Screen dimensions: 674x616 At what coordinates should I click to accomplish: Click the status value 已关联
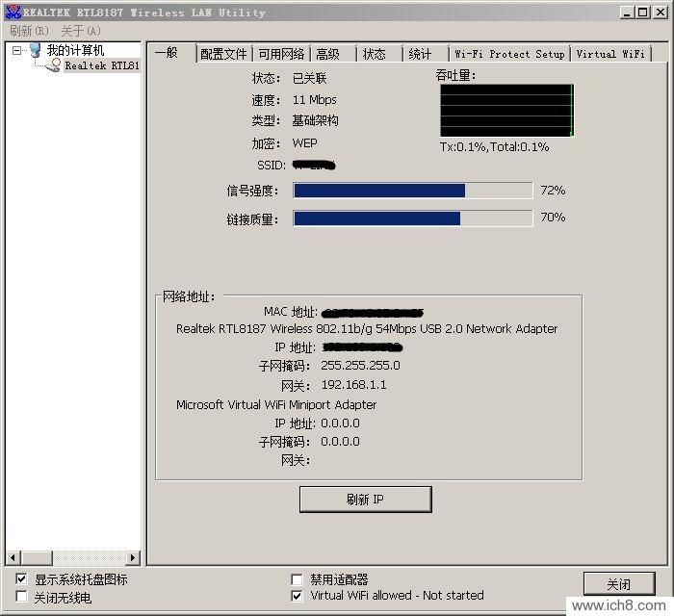(309, 78)
